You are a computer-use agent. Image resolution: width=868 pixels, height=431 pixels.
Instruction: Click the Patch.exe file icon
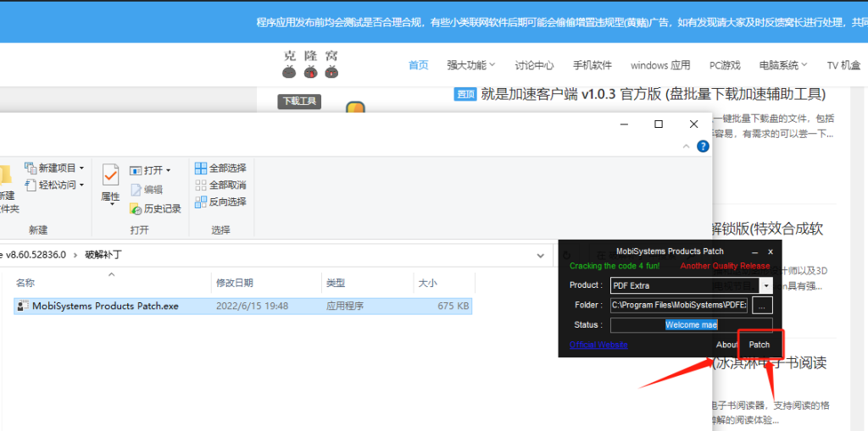23,306
